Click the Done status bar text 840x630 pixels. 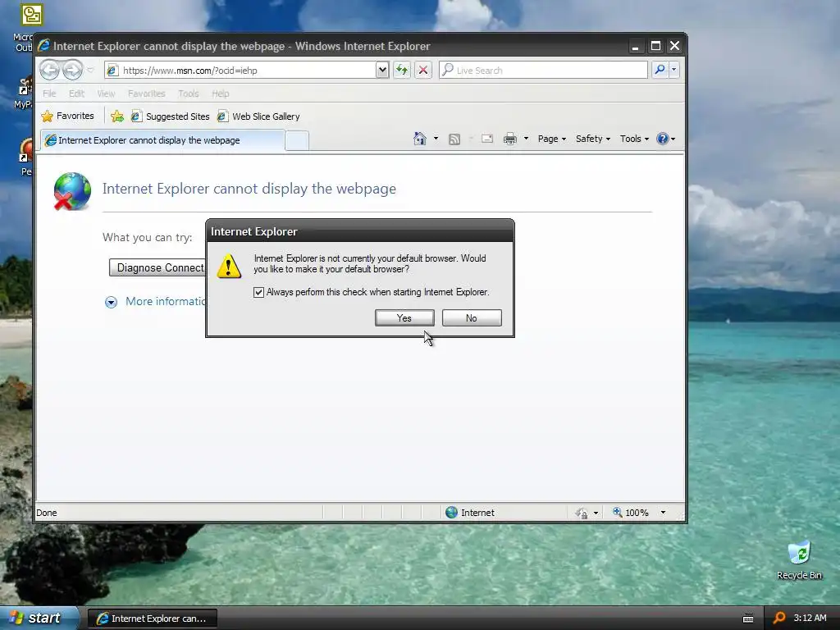pos(47,513)
